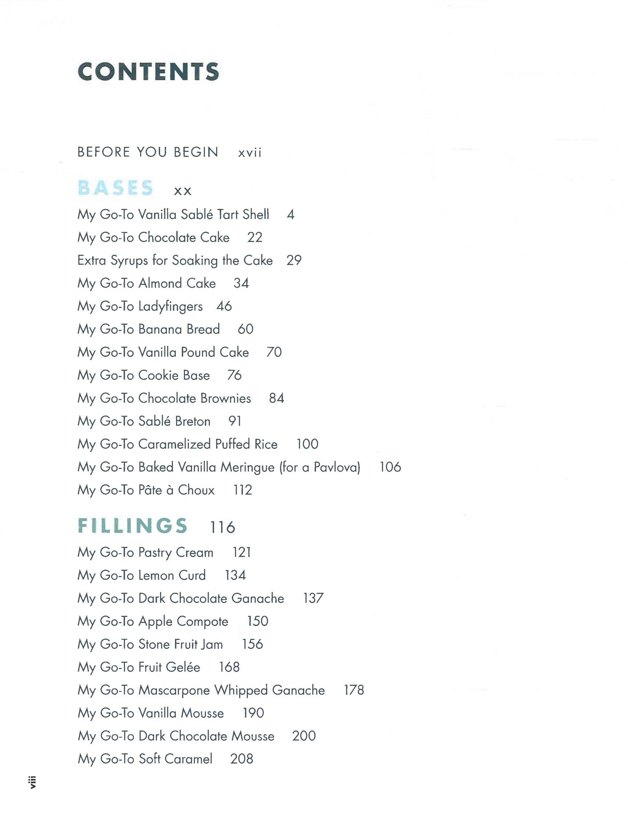Image resolution: width=628 pixels, height=840 pixels.
Task: Click the FILLINGS section heading
Action: point(133,526)
